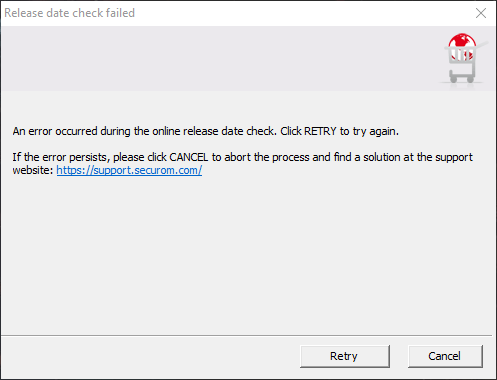Close the Release date check failed dialog
The image size is (497, 380).
click(x=481, y=13)
